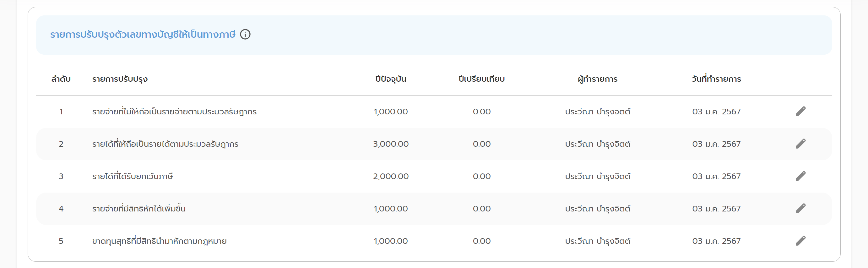
Task: Click row 1 item รายจ่ายที่ไม่ให้ถือเป็นรายจ่ายตามประมวลรัษฎากร
Action: click(174, 112)
